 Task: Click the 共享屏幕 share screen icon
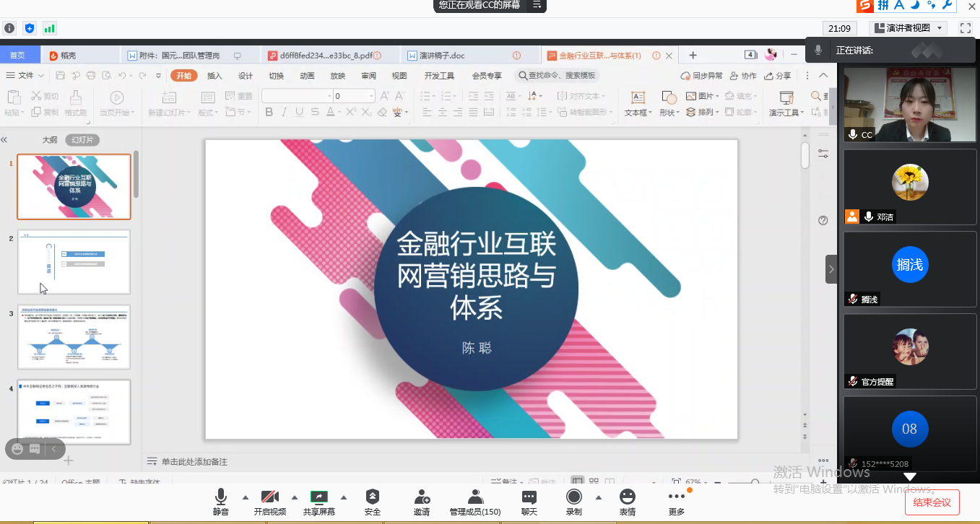318,497
